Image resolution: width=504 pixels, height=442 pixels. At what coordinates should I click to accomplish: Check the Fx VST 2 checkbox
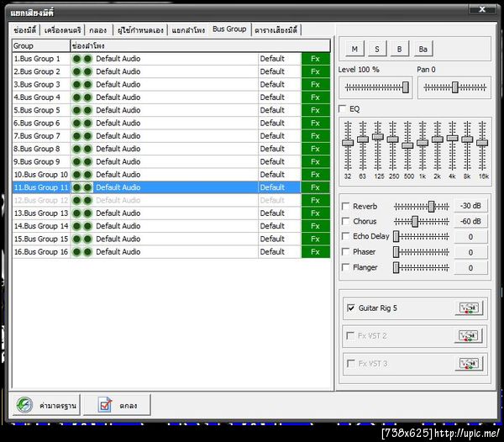(350, 335)
